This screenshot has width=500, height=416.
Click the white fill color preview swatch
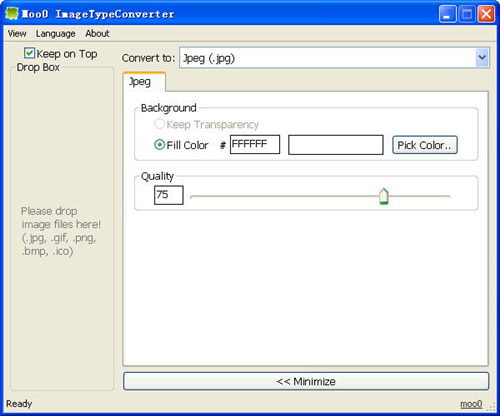click(x=336, y=145)
